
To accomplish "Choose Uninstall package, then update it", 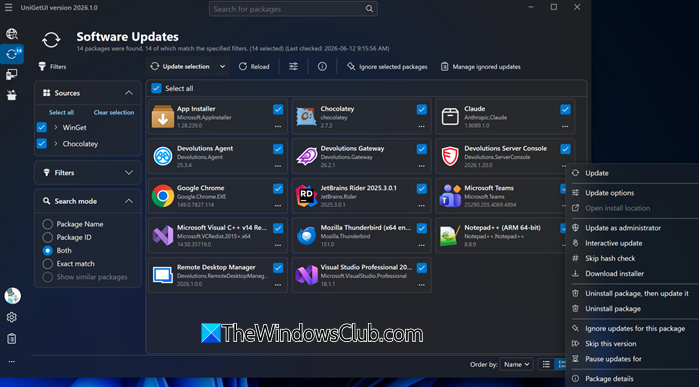I will point(633,293).
